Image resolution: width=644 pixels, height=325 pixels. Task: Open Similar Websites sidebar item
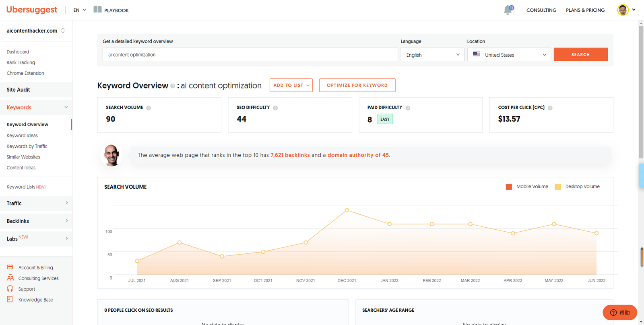coord(23,157)
